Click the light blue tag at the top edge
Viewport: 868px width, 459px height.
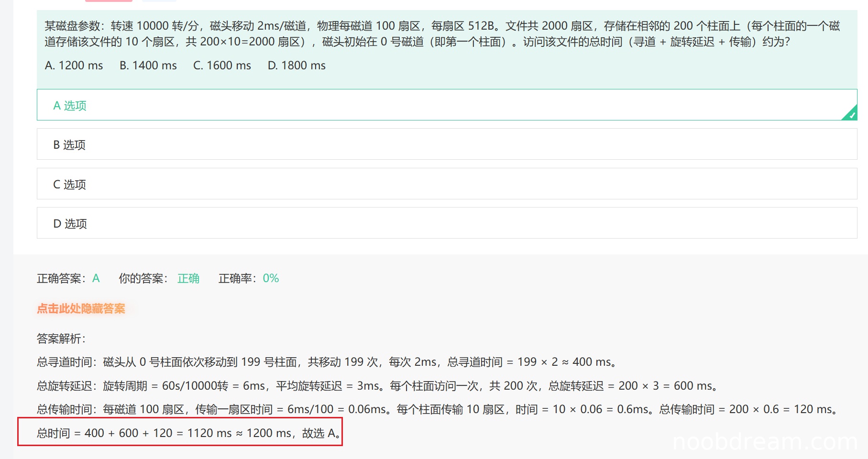click(159, 1)
